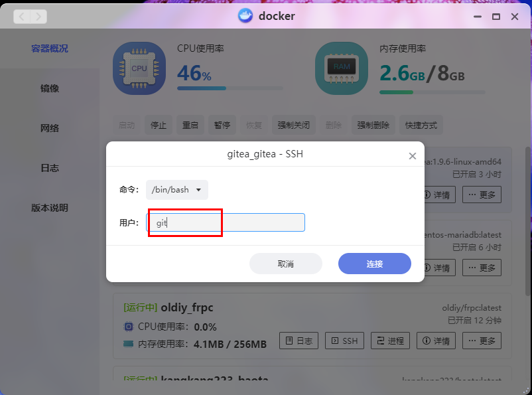Viewport: 532px width, 395px height.
Task: Open the 日志 sidebar tab
Action: point(50,168)
